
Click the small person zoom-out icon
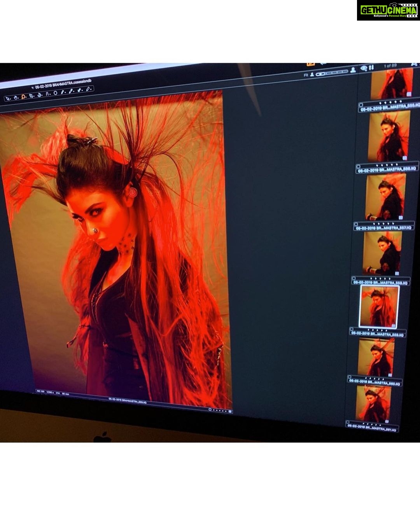[x=312, y=74]
